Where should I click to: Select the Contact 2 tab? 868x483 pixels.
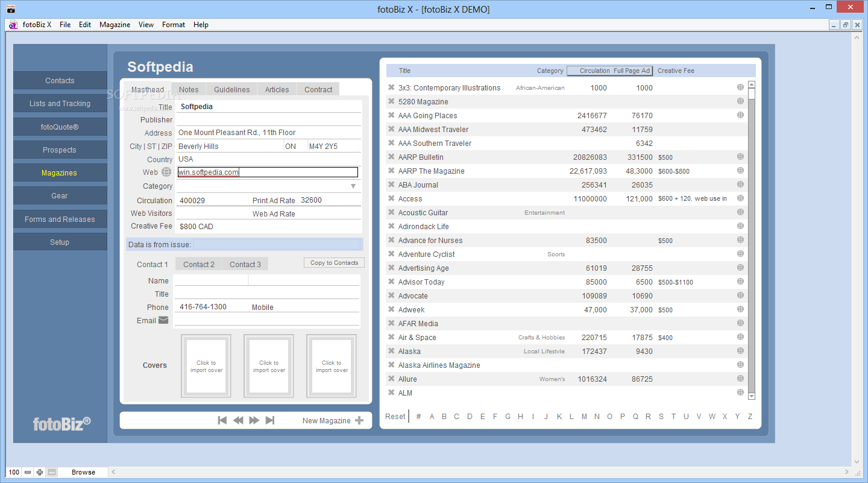pyautogui.click(x=199, y=264)
